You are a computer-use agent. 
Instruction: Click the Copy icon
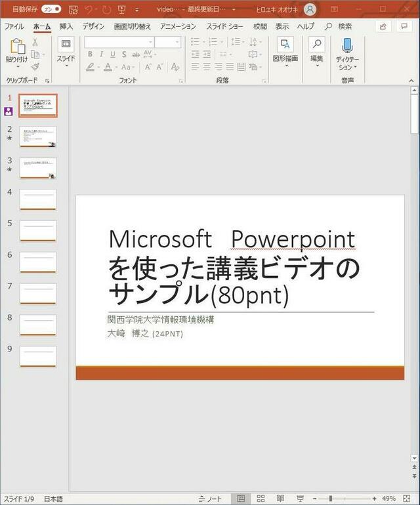click(35, 54)
